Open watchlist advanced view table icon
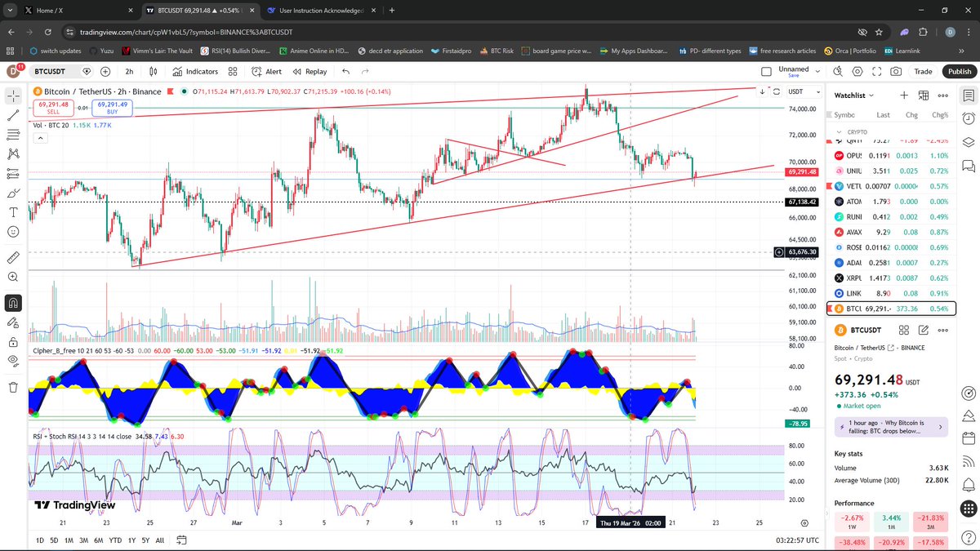 tap(924, 96)
